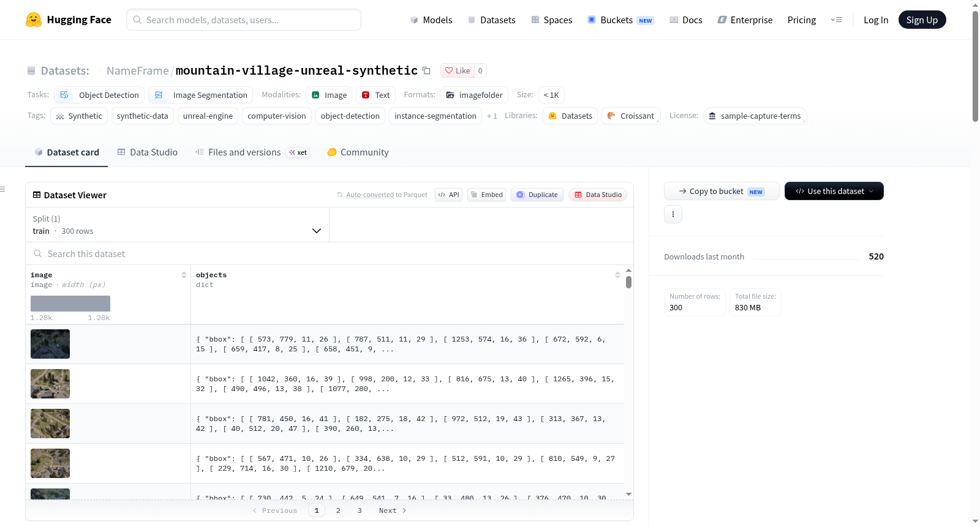Open the thumbnail in the 1042, 360 bbox row

coord(50,384)
